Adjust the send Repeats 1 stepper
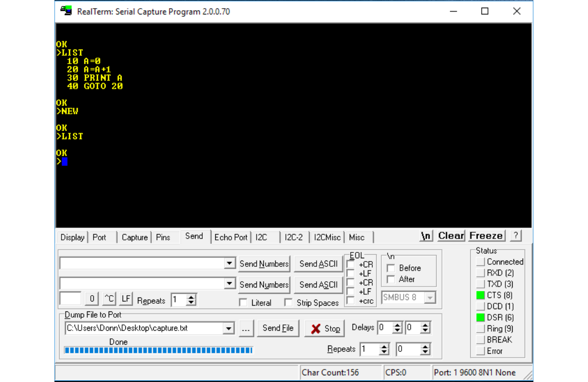 coord(191,300)
